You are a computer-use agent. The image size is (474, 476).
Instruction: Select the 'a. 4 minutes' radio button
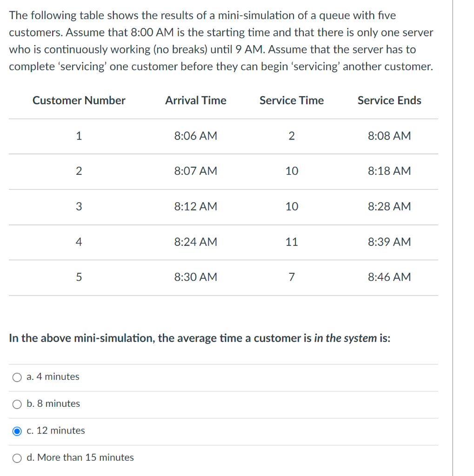tap(17, 377)
